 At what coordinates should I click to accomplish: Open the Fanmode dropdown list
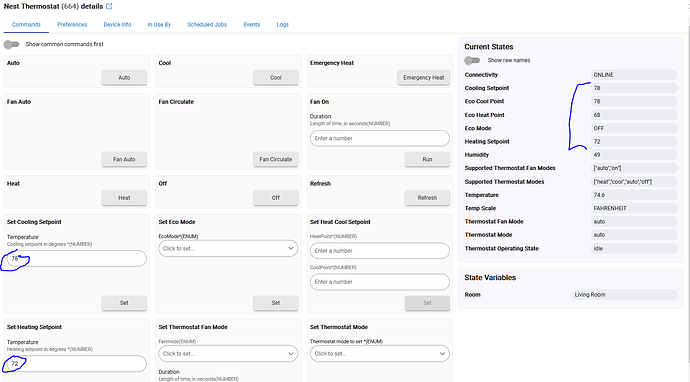pos(228,354)
